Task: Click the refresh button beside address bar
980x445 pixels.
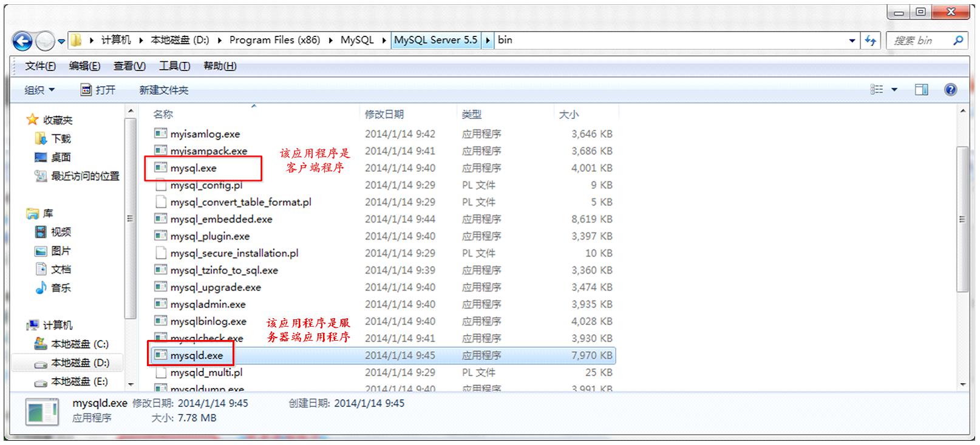Action: click(871, 41)
